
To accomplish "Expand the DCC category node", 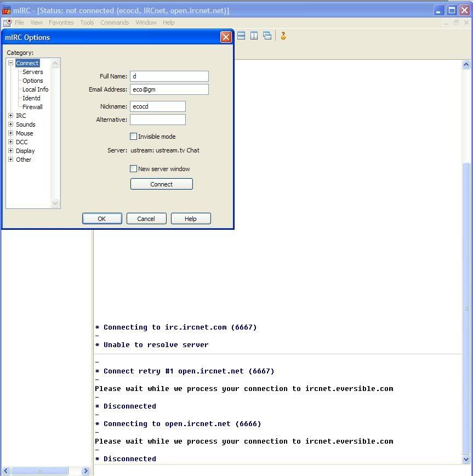I will 10,142.
